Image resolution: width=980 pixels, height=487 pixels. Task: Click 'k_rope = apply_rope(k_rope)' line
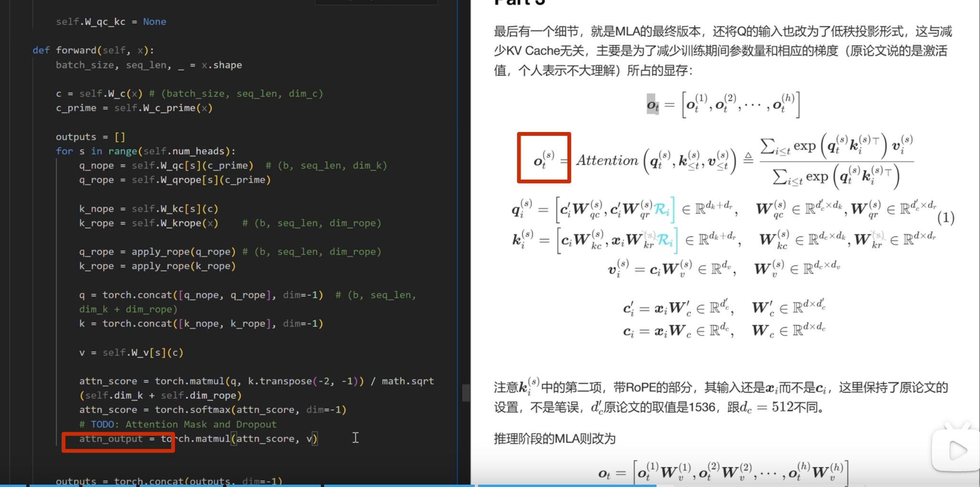(x=157, y=266)
